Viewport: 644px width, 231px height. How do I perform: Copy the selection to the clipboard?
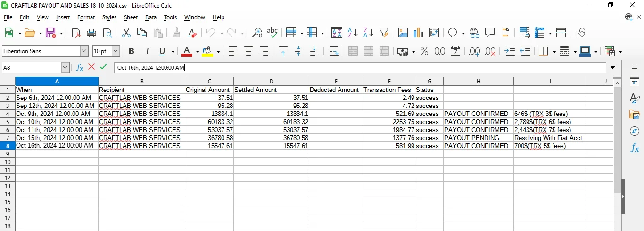pos(142,33)
